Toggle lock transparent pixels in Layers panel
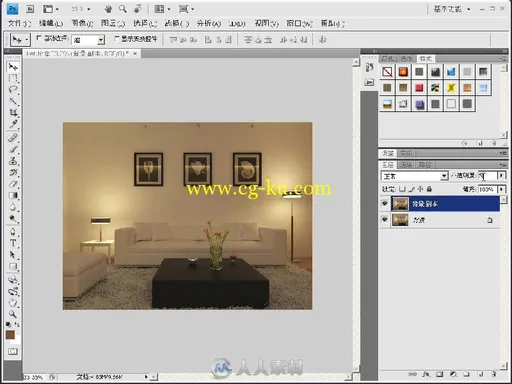This screenshot has width=512, height=384. [402, 189]
